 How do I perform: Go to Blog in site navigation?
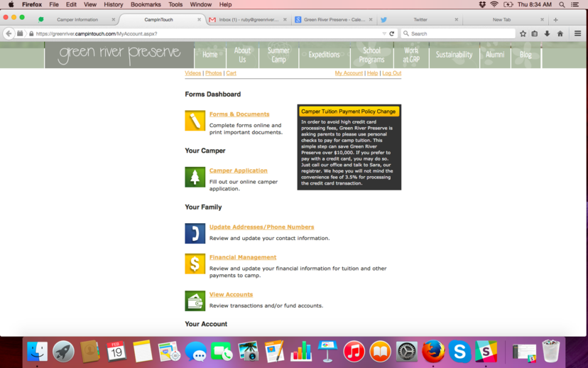tap(526, 55)
